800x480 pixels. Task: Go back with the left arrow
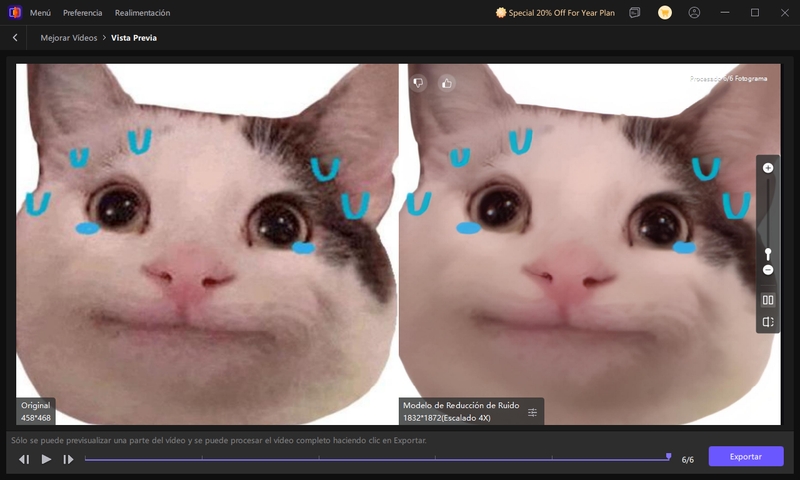pyautogui.click(x=15, y=38)
